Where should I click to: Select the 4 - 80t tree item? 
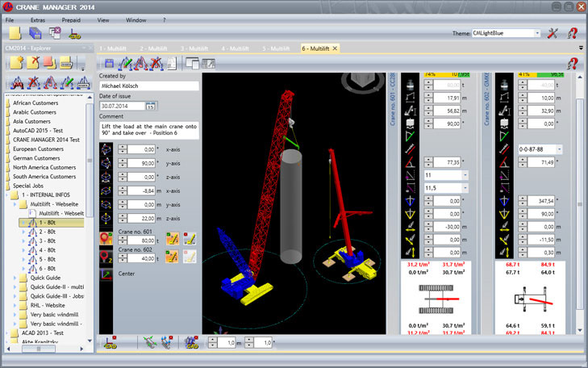(x=48, y=250)
